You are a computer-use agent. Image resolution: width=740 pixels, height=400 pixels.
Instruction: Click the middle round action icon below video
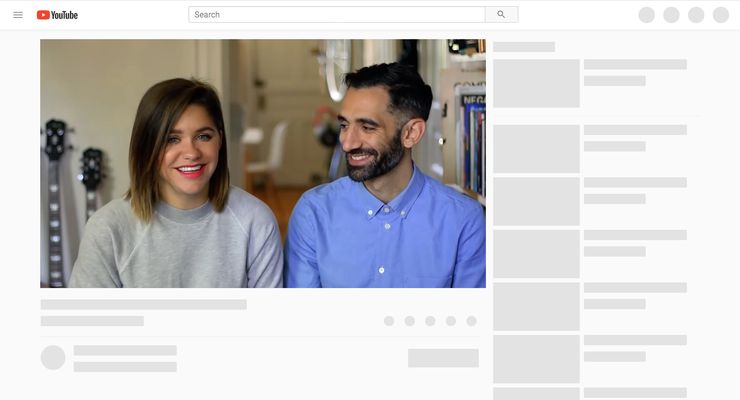[430, 321]
